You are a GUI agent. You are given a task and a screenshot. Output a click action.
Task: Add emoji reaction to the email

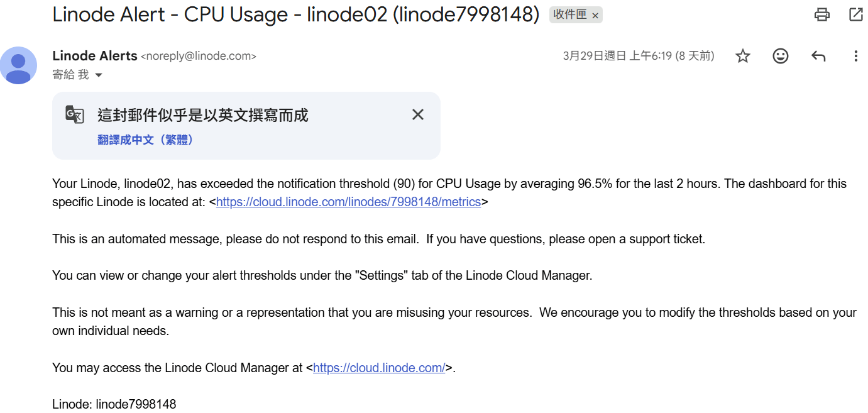[781, 56]
